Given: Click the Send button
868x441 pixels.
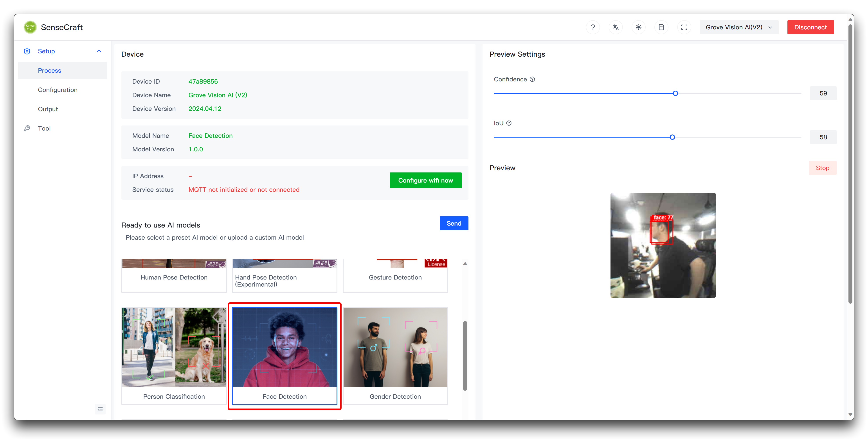Looking at the screenshot, I should (x=454, y=223).
